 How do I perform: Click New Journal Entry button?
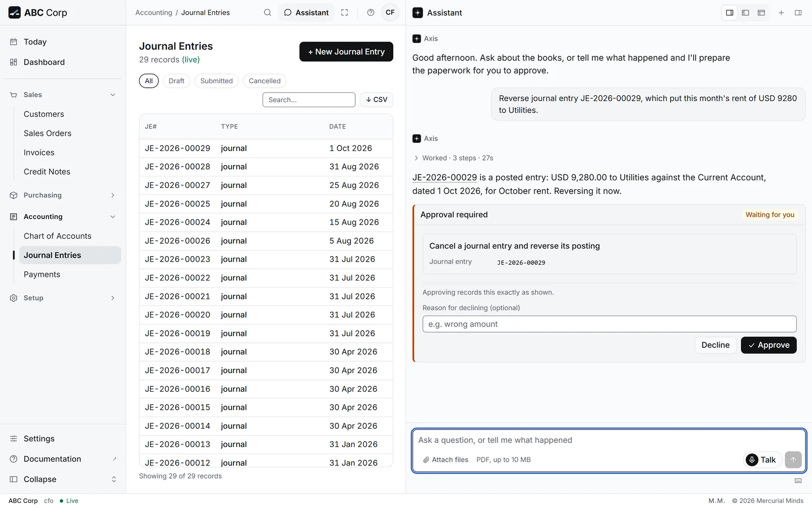346,52
